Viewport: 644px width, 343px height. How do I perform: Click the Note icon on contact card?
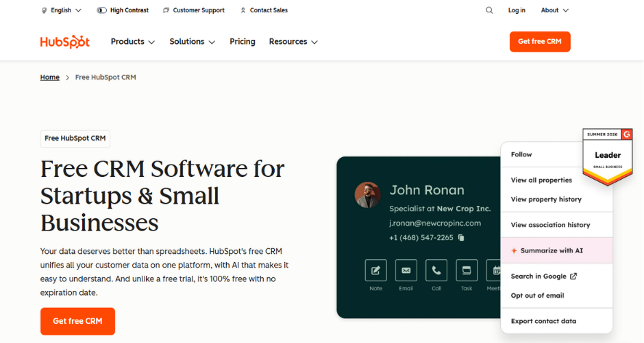[376, 270]
